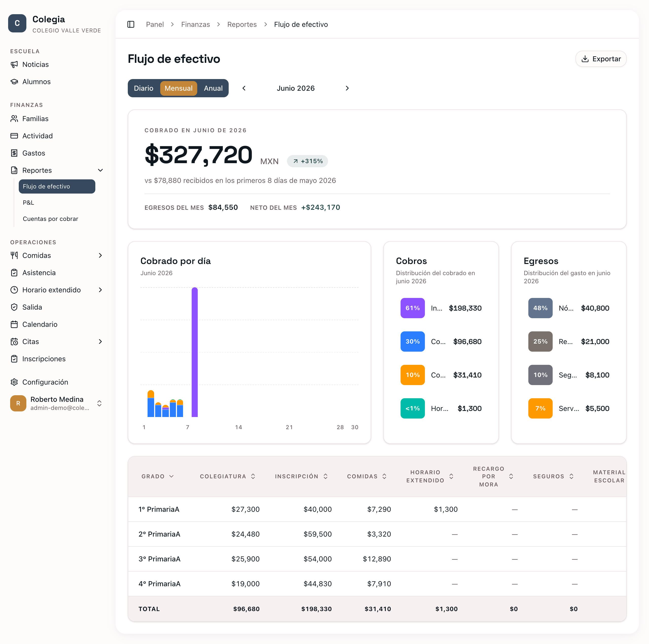The image size is (649, 644).
Task: Go to Finanzas breadcrumb link
Action: 195,25
